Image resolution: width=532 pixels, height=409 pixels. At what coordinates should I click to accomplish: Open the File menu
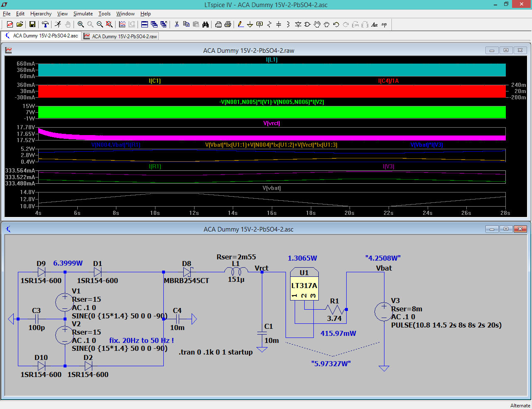[x=7, y=14]
